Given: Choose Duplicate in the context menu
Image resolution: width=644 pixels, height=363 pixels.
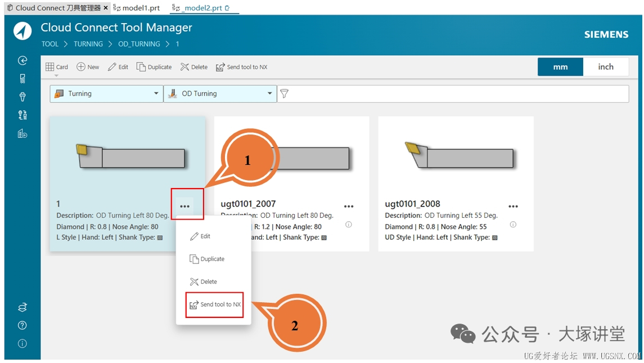Looking at the screenshot, I should click(208, 259).
